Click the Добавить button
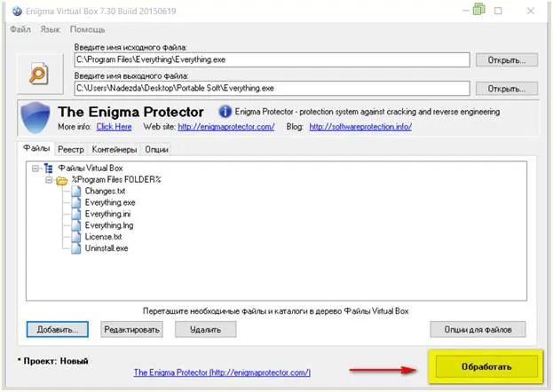The height and width of the screenshot is (392, 553). coord(58,329)
